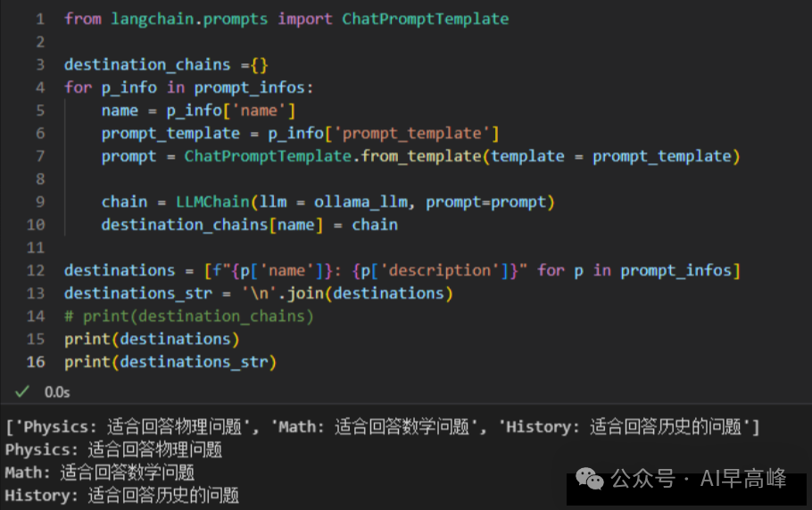Image resolution: width=812 pixels, height=510 pixels.
Task: Click the ChatPromptTemplate import on line 1
Action: tap(425, 19)
